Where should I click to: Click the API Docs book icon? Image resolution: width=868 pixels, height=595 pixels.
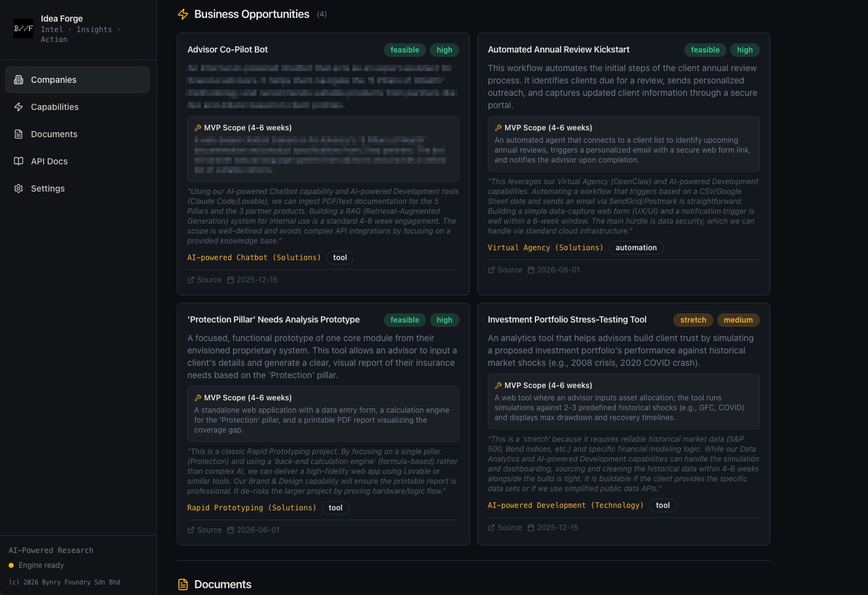tap(19, 161)
